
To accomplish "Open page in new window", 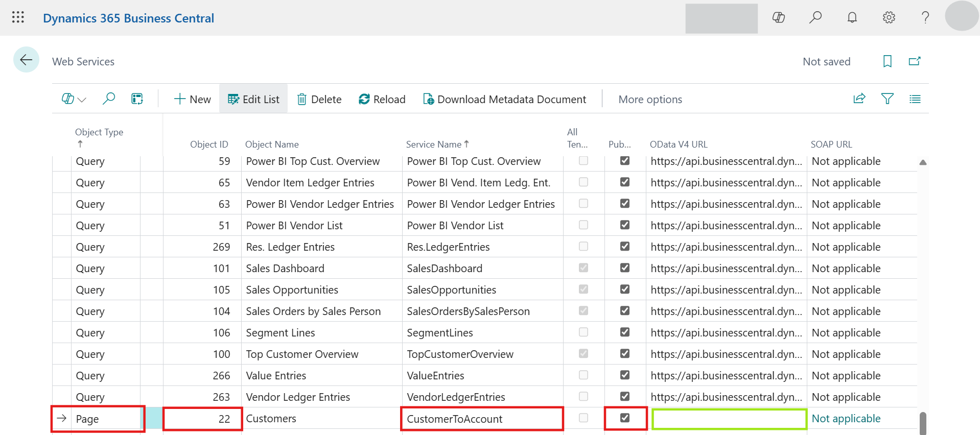I will 914,61.
